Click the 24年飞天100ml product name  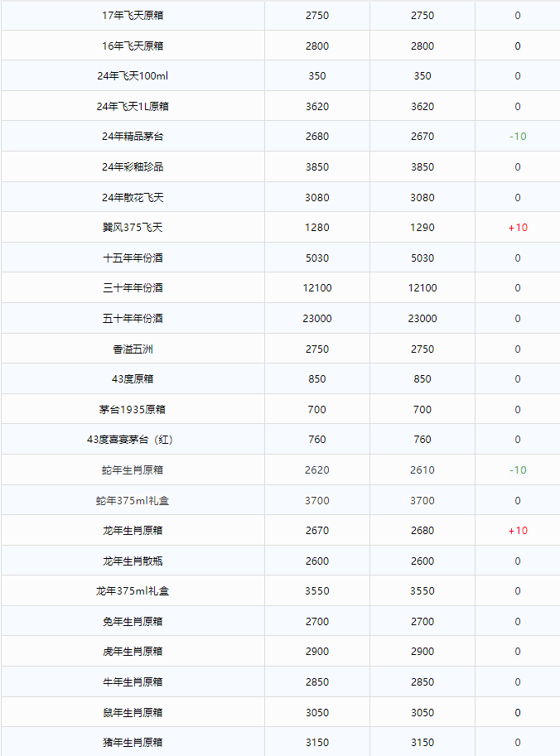pyautogui.click(x=133, y=75)
